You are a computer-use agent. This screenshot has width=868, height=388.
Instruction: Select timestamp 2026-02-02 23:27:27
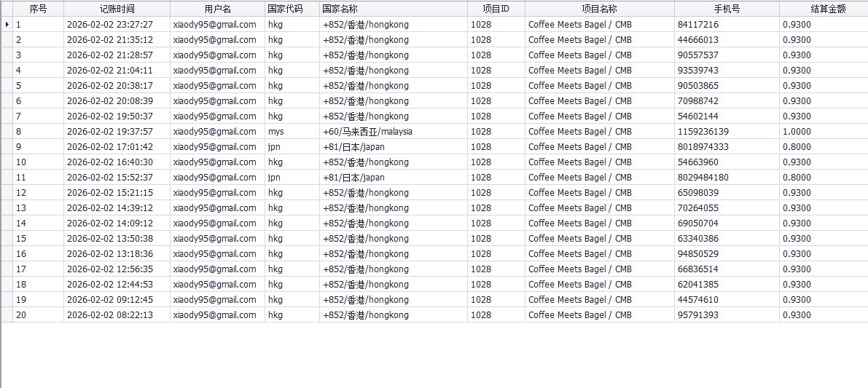pos(109,24)
